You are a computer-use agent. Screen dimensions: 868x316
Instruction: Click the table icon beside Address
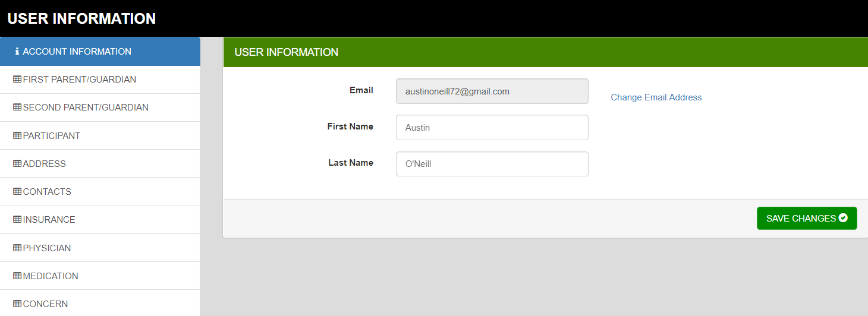(x=17, y=164)
